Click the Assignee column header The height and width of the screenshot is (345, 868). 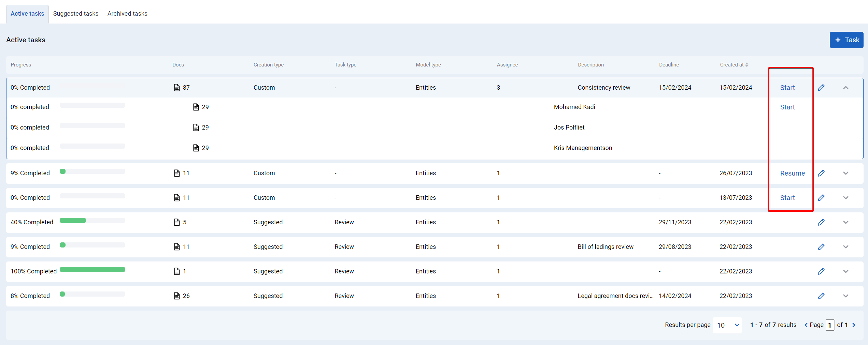tap(507, 65)
